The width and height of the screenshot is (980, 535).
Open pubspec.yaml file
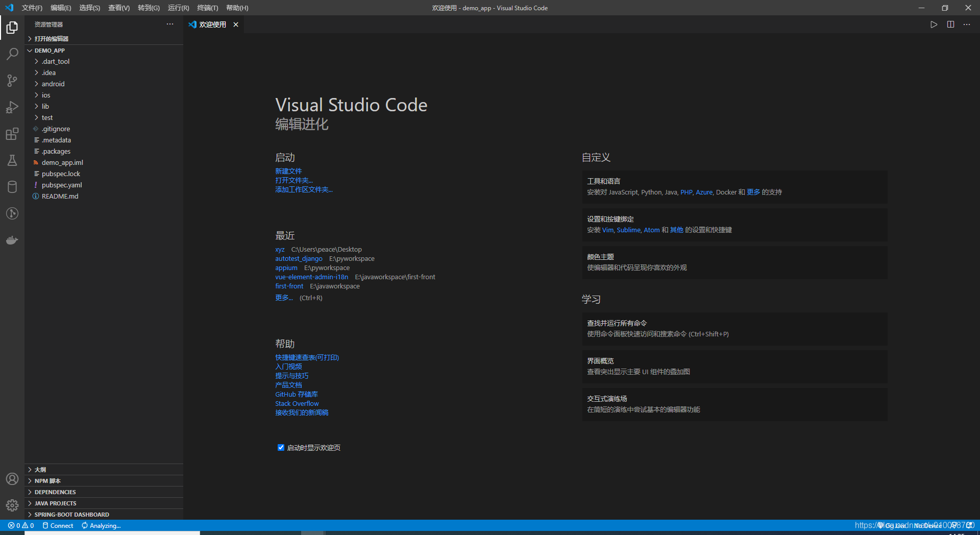pyautogui.click(x=104, y=185)
